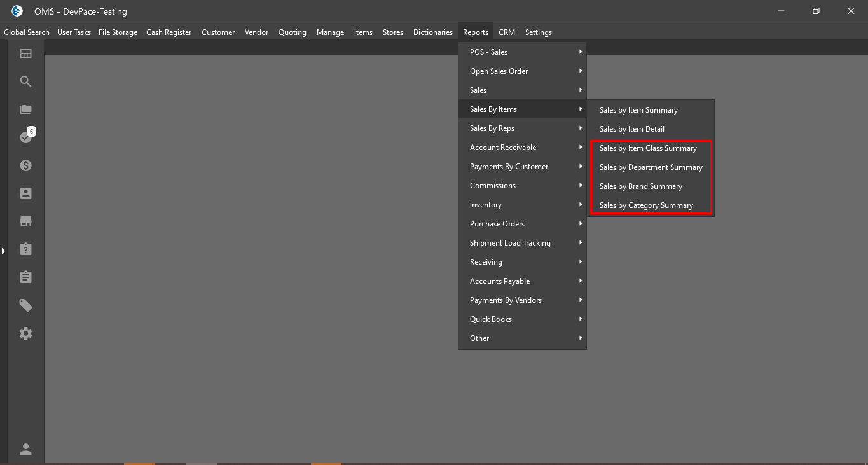Open the CRM menu

[x=507, y=32]
